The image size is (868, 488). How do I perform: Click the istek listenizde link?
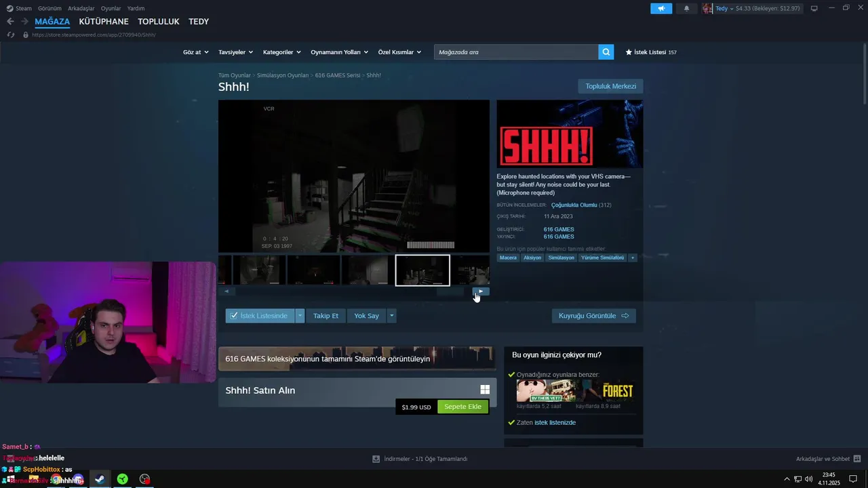point(555,422)
